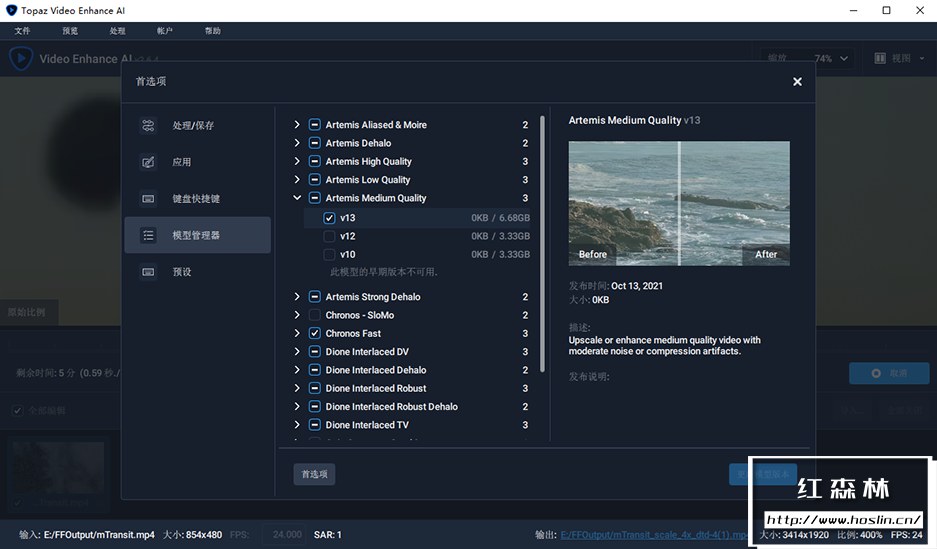
Task: Expand Artemis High Quality versions
Action: point(297,161)
